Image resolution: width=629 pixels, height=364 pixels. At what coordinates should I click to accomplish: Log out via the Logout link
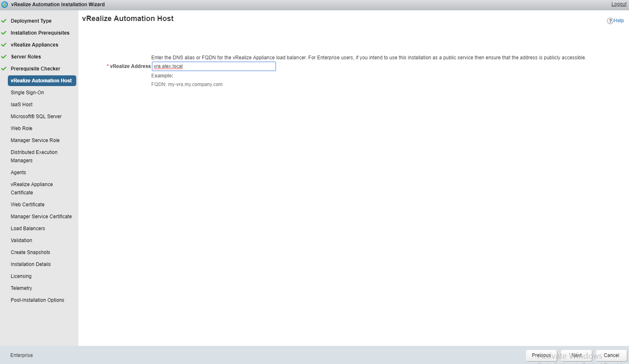click(619, 4)
